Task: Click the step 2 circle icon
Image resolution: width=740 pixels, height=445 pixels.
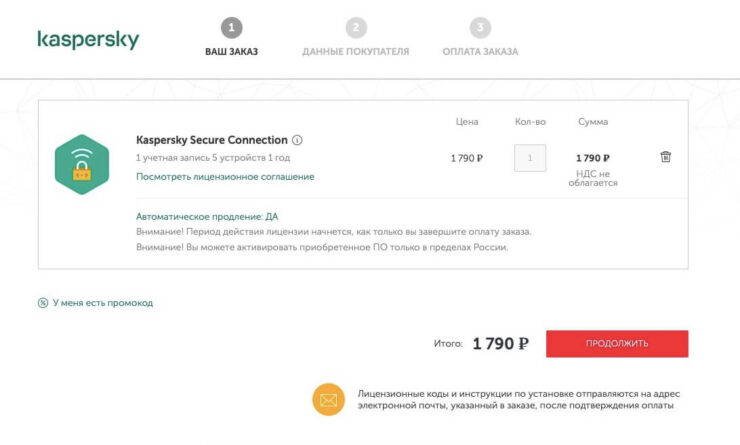Action: (x=355, y=28)
